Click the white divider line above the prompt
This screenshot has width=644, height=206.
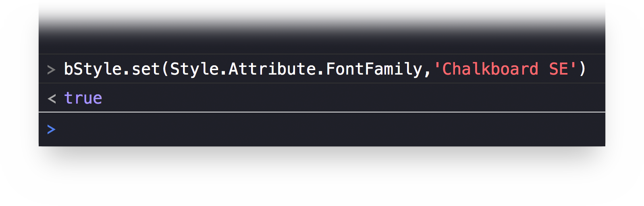pos(322,112)
